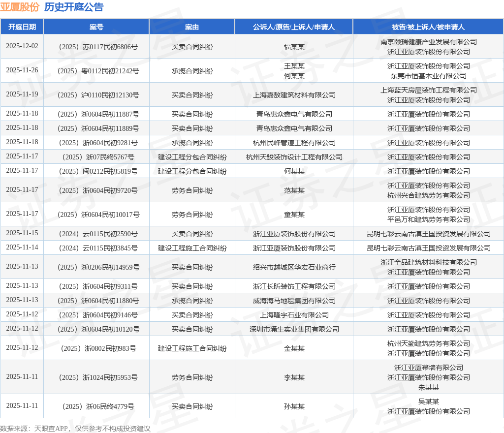Click the 开庭日期 column header

pyautogui.click(x=22, y=27)
